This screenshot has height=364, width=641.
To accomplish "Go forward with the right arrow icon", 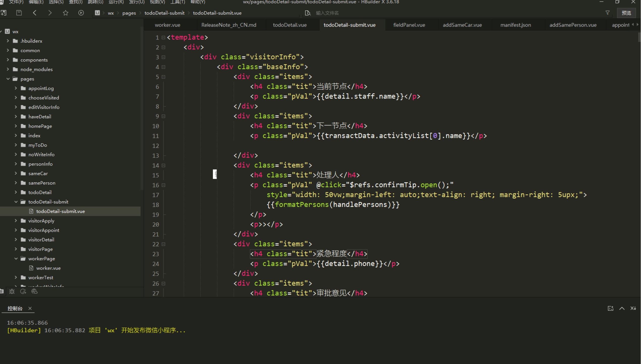I will (50, 13).
